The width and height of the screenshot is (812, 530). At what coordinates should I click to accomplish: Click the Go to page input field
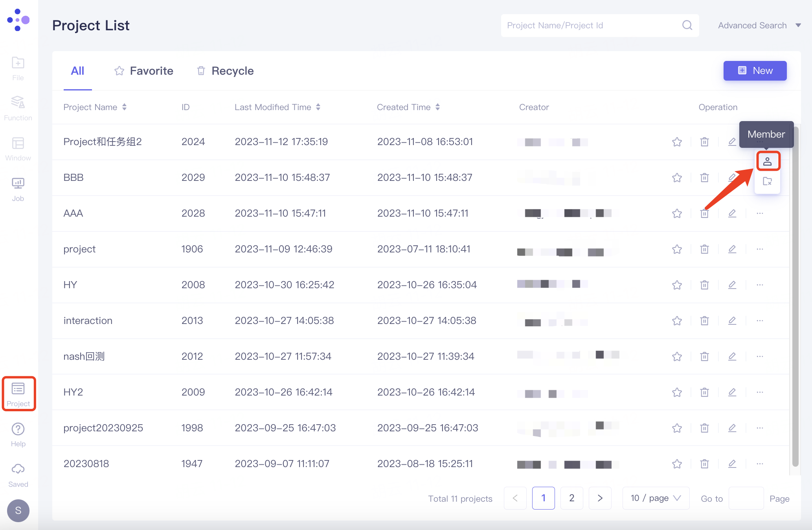click(746, 498)
